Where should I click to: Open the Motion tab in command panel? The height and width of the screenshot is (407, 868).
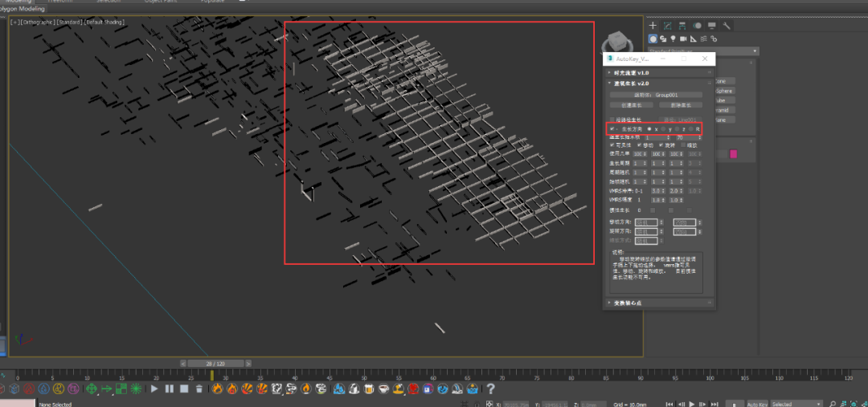(x=697, y=26)
